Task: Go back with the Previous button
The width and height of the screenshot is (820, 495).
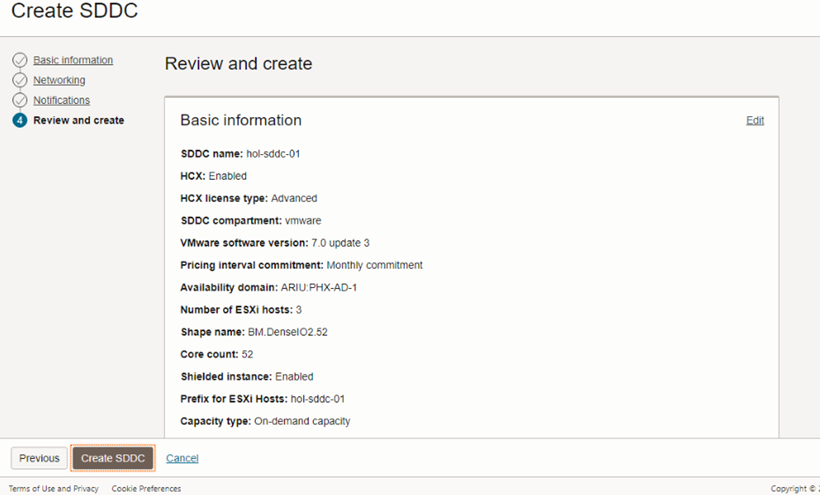Action: click(39, 458)
